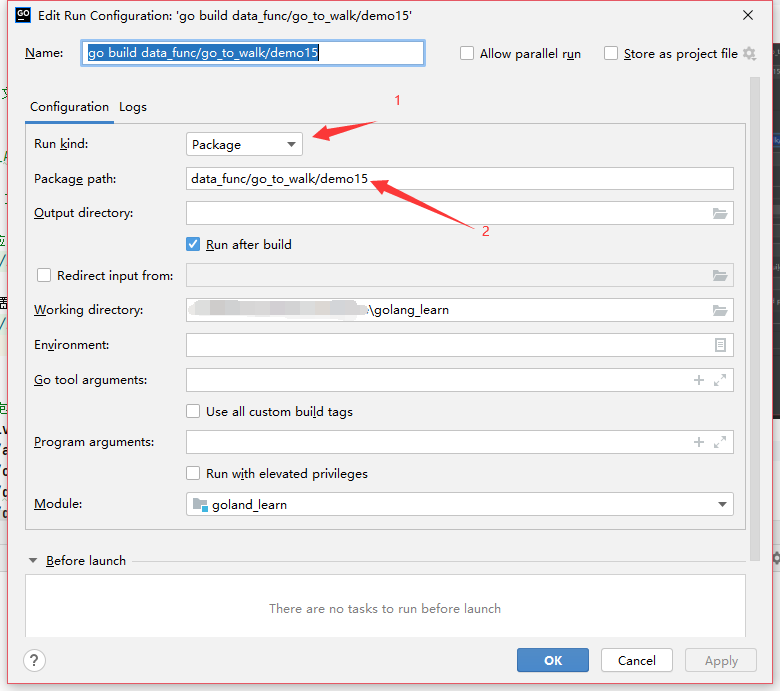780x691 pixels.
Task: Click the Working directory folder browse icon
Action: (x=719, y=310)
